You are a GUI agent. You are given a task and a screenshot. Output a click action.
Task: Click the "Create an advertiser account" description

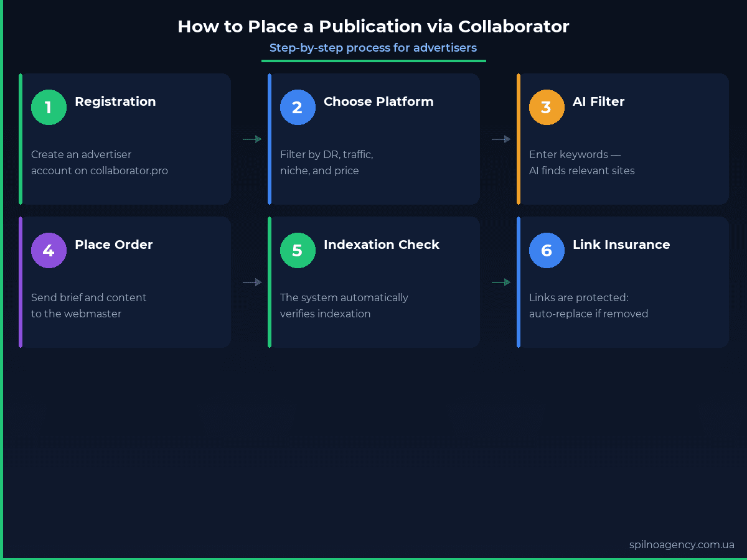click(x=100, y=162)
